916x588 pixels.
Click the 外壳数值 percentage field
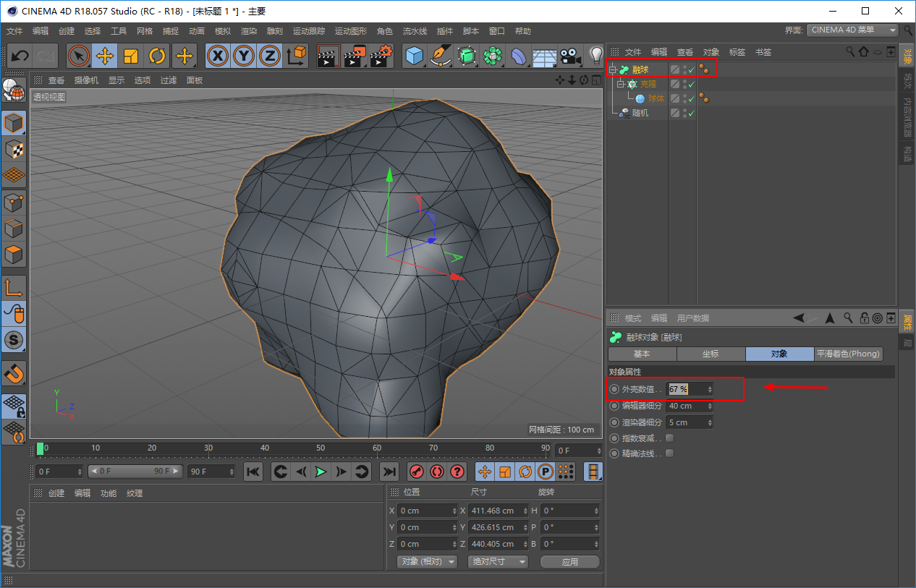(x=690, y=389)
